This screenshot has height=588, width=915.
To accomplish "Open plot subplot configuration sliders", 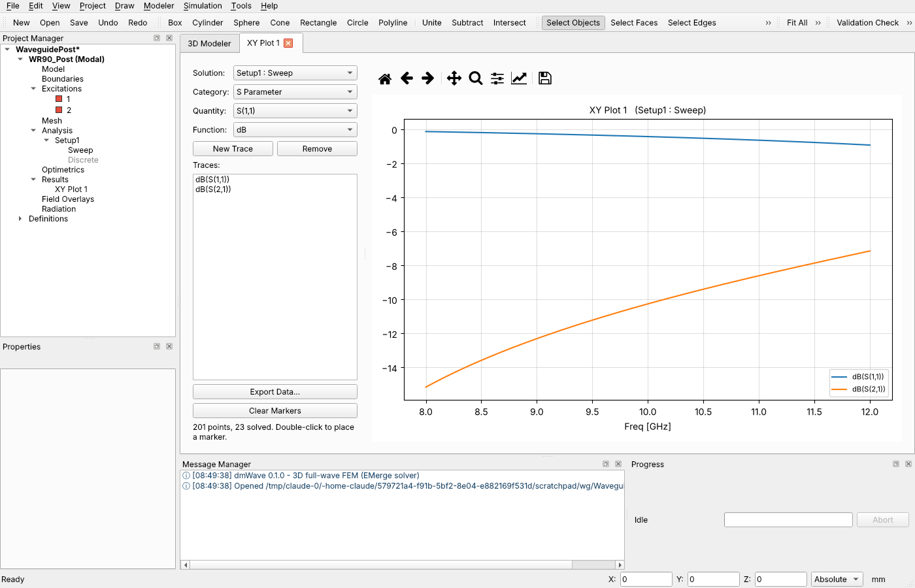I will (x=497, y=78).
